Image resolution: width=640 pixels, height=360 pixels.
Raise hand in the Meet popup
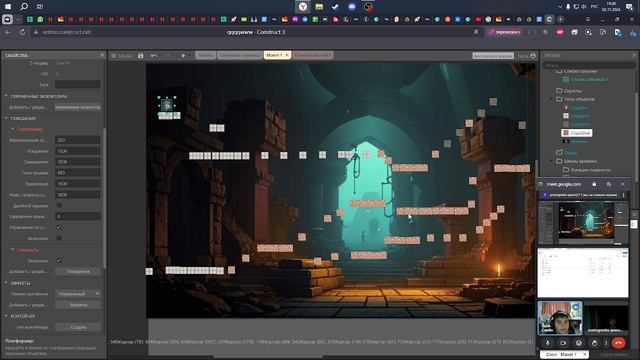point(594,343)
